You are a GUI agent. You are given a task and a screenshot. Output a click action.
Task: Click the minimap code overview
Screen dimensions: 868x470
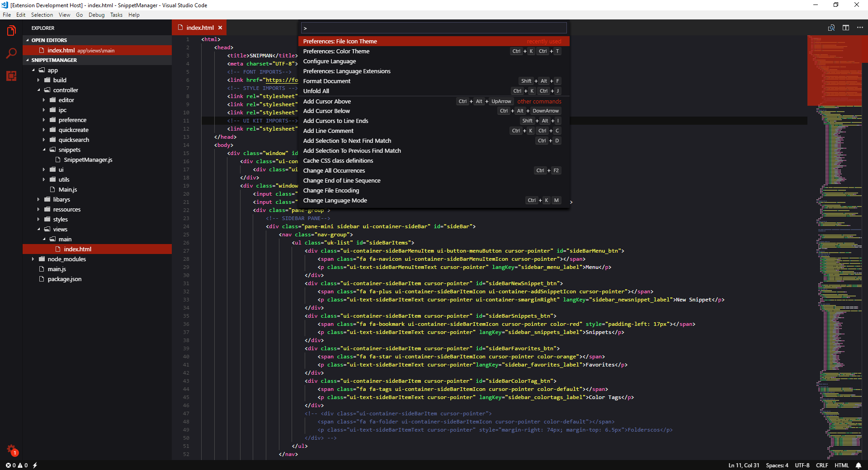(x=835, y=248)
